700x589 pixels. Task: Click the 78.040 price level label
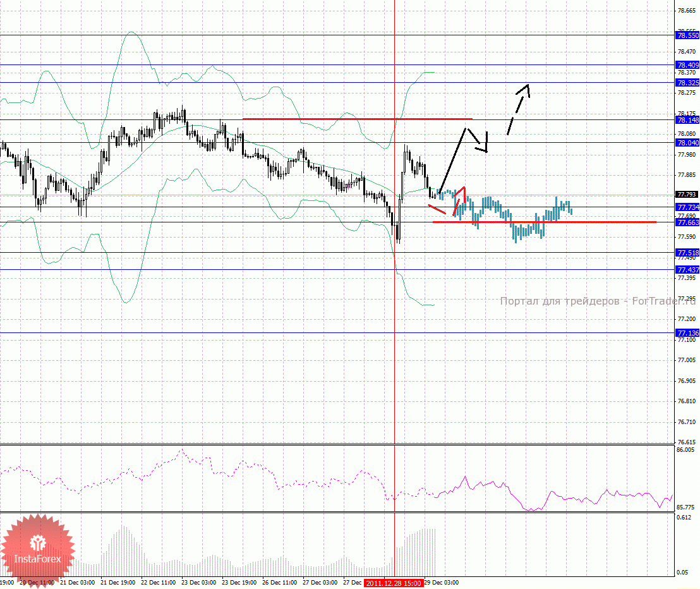[x=687, y=143]
